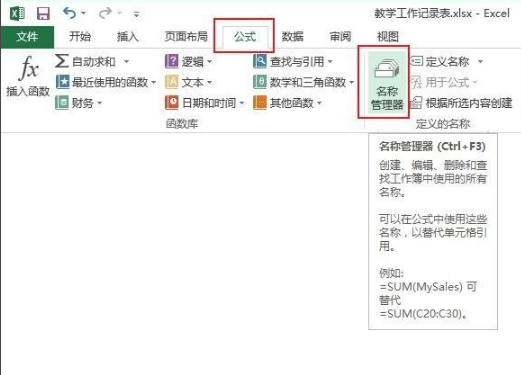Expand the 查找与引用 dropdown arrow
Screen dimensions: 521x375
pyautogui.click(x=330, y=62)
